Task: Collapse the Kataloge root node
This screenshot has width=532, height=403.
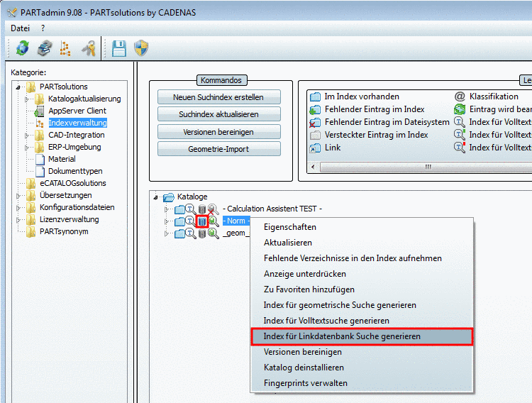Action: (x=156, y=197)
